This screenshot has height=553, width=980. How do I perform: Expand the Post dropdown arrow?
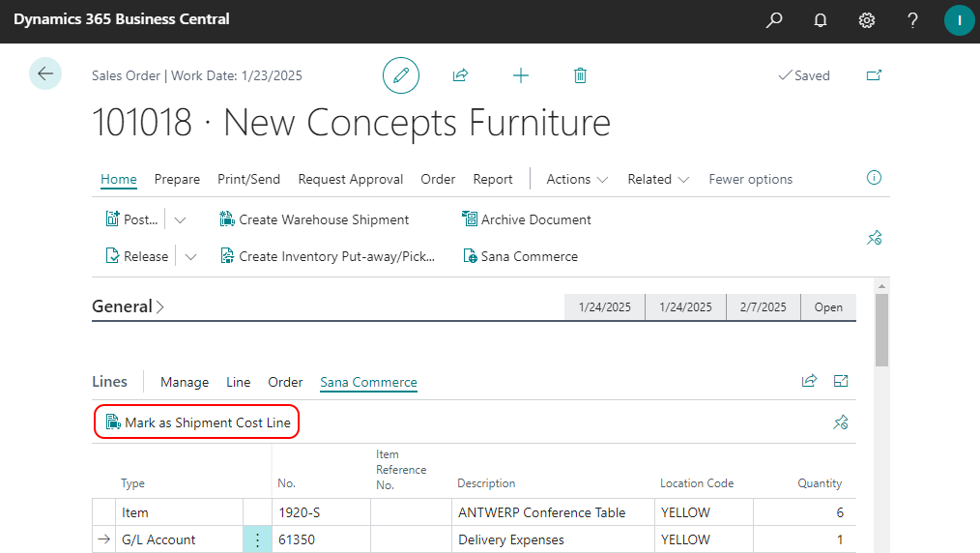click(180, 220)
